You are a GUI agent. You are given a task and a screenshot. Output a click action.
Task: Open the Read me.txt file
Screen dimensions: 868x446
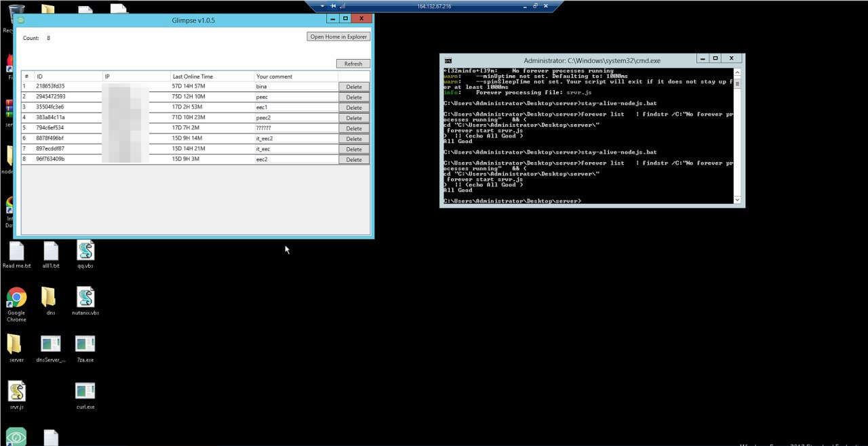point(16,251)
